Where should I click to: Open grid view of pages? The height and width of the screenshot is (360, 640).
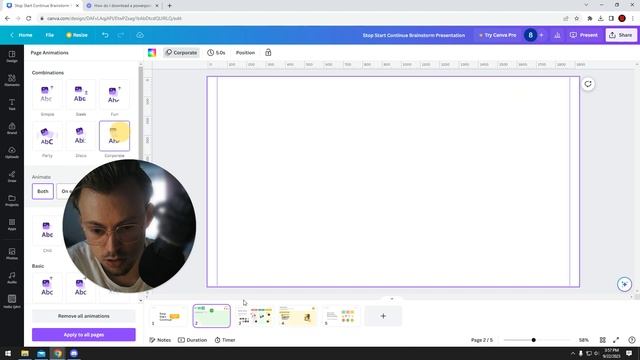(x=602, y=340)
